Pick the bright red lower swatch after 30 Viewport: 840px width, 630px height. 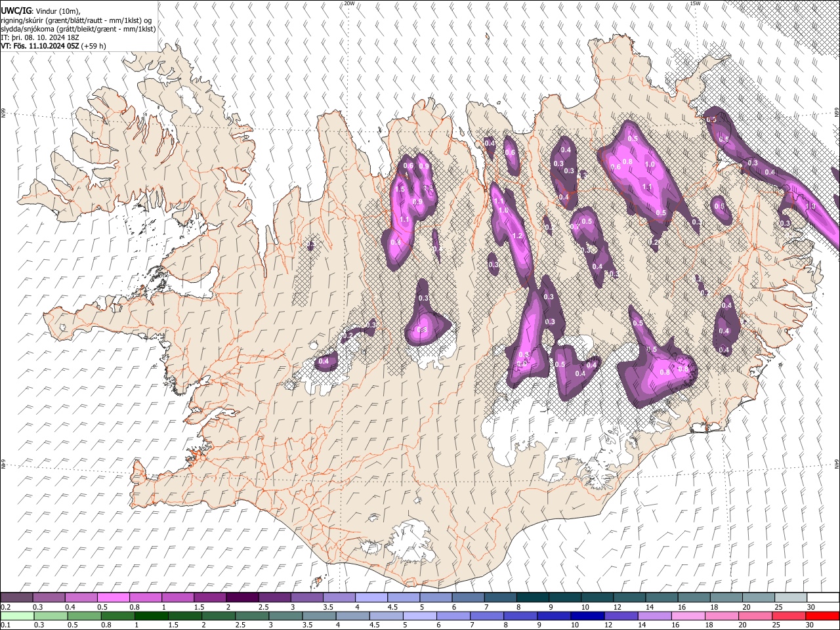click(x=822, y=616)
